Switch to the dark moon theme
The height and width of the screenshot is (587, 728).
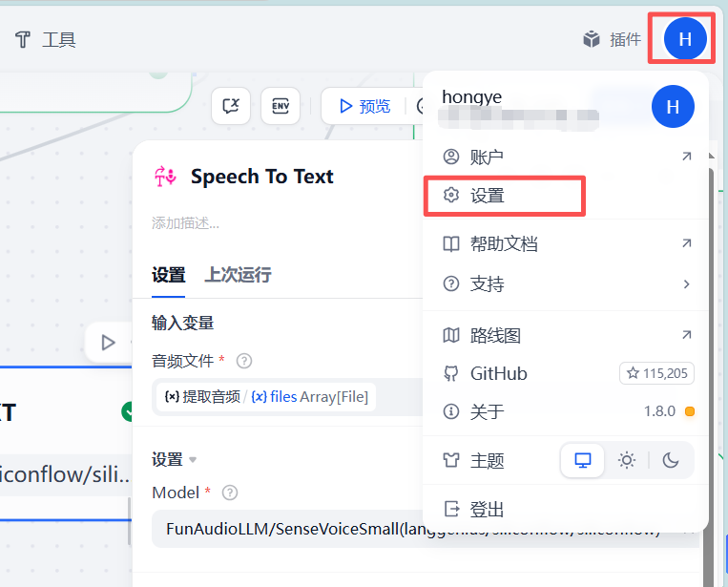pos(671,461)
